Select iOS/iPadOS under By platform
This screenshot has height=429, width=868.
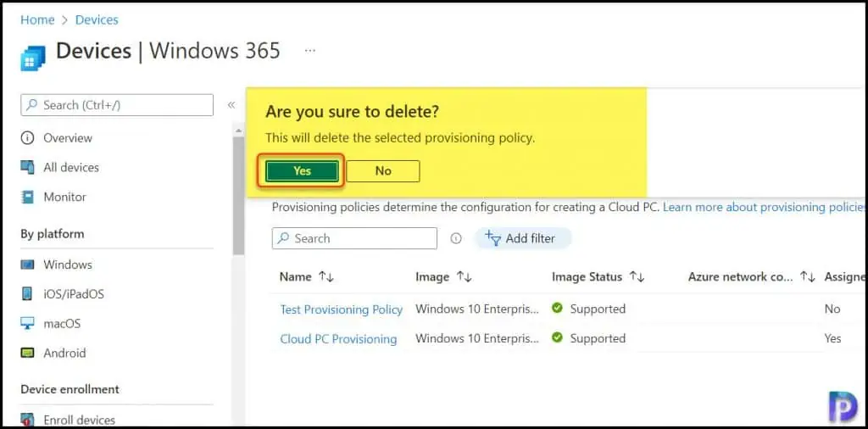click(x=74, y=294)
